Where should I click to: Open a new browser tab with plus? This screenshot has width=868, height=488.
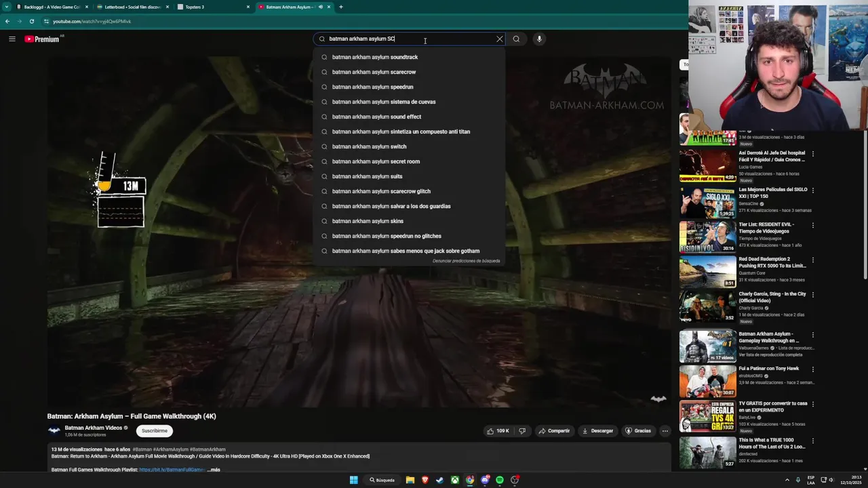click(340, 7)
